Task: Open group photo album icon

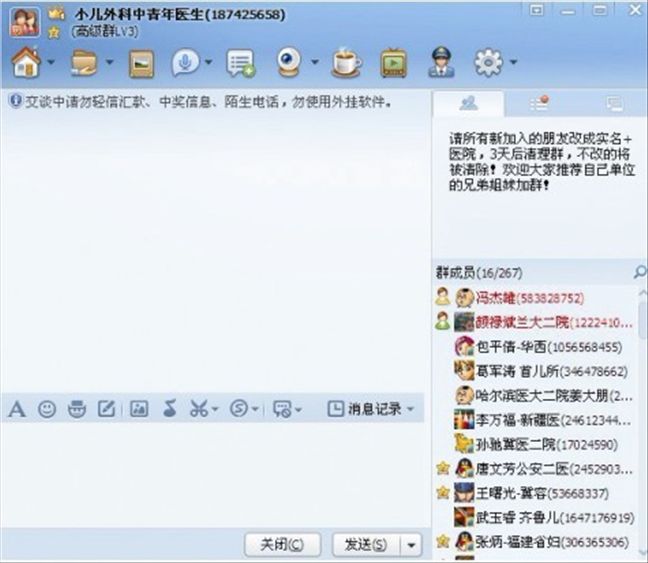Action: [141, 64]
